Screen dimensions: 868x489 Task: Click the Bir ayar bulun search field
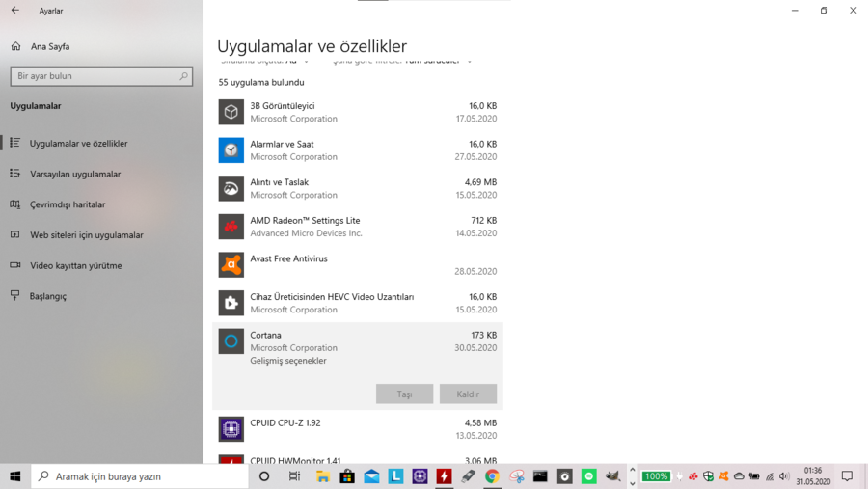tap(101, 76)
